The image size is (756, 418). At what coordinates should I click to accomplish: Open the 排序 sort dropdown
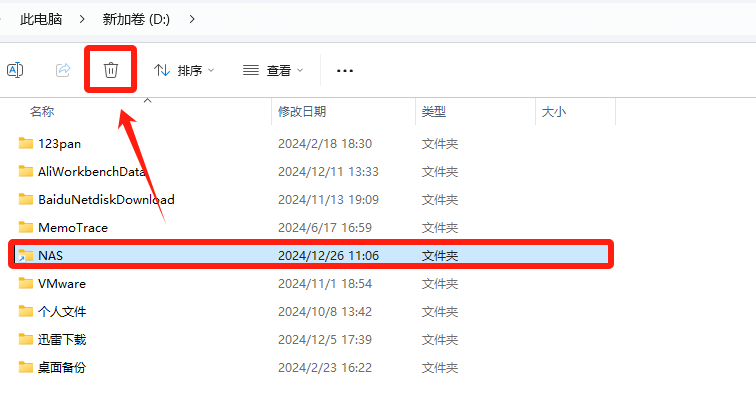[184, 71]
